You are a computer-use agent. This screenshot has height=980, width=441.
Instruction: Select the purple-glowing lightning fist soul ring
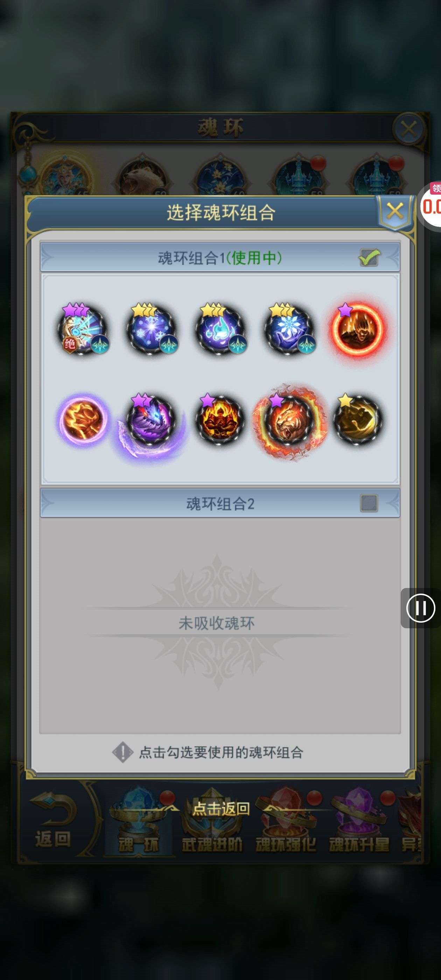82,419
